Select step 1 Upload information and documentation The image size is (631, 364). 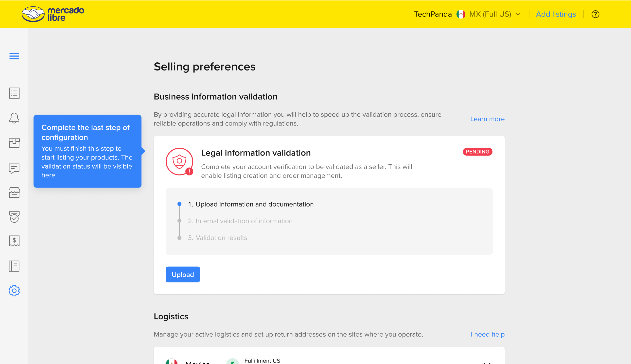point(250,204)
